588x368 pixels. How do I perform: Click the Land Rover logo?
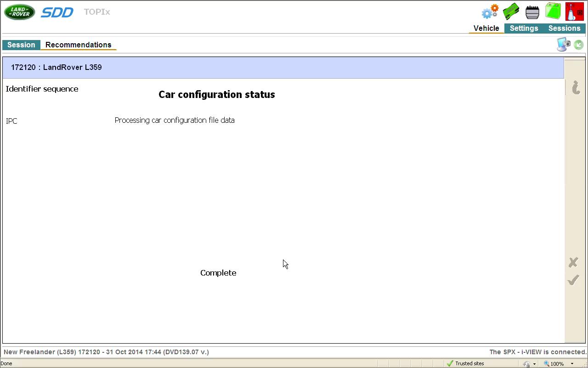pos(19,12)
